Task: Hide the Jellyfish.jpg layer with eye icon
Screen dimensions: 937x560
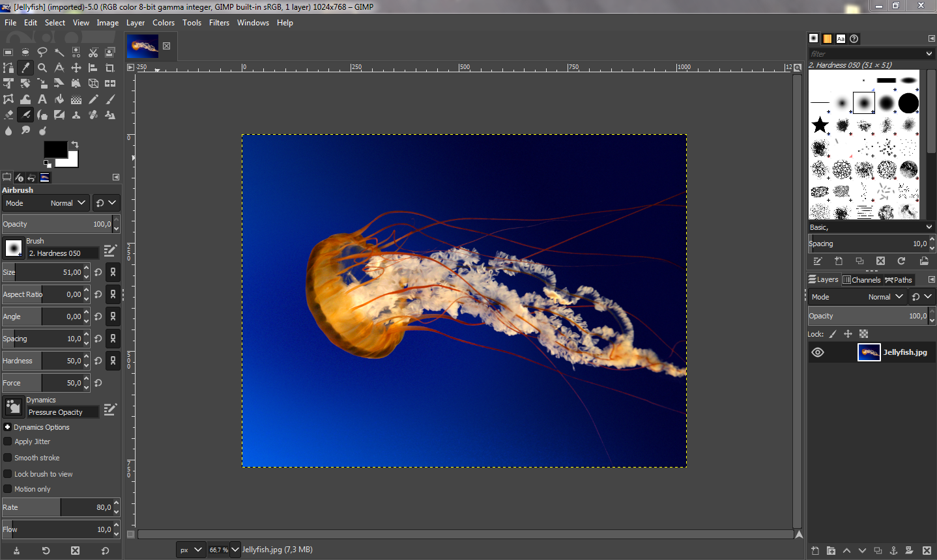Action: click(x=818, y=352)
